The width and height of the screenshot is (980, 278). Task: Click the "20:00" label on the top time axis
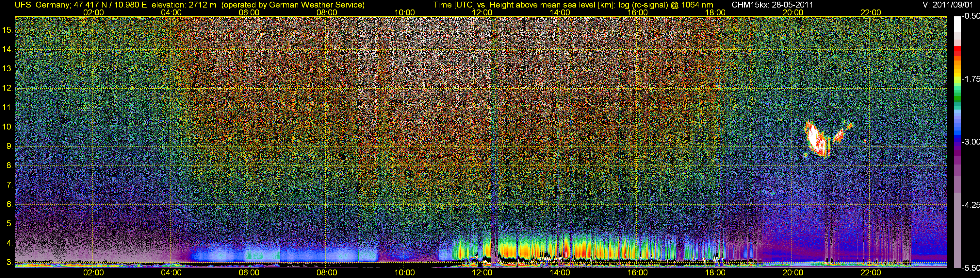tap(793, 12)
